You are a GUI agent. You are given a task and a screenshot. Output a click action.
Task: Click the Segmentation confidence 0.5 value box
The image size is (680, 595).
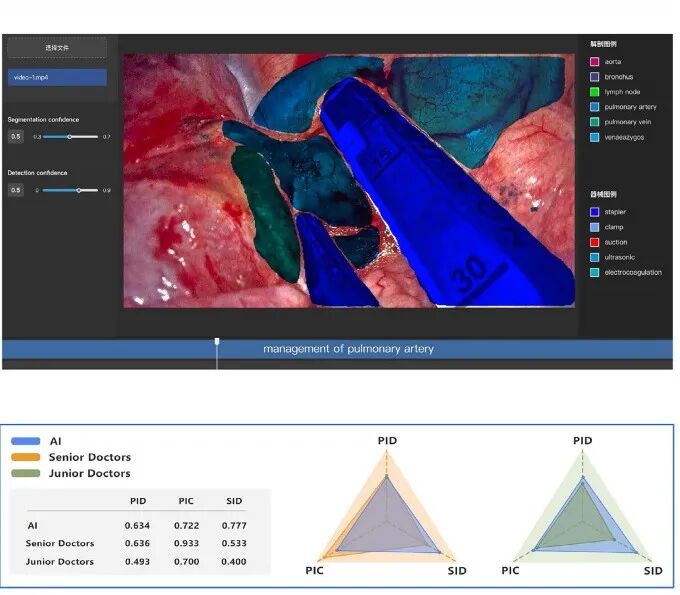pos(16,136)
